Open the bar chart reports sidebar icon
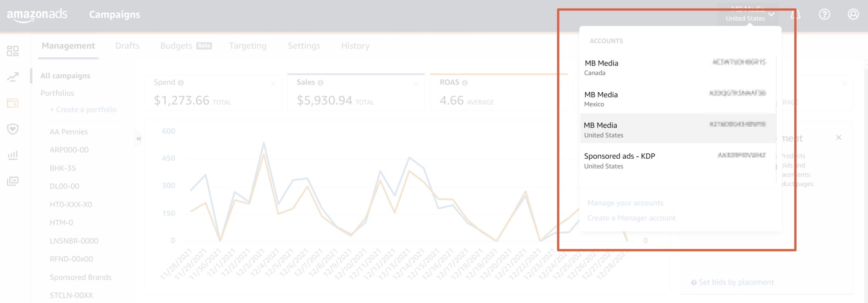 pos(13,155)
